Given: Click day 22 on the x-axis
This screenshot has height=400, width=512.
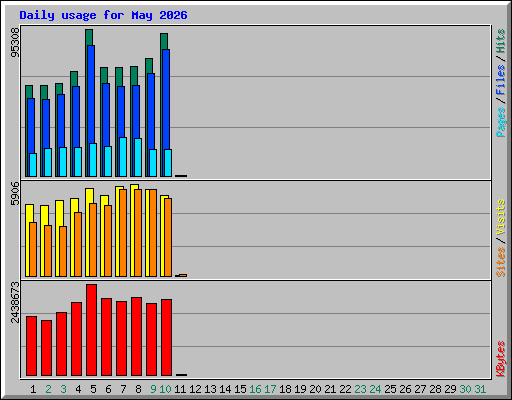Looking at the screenshot, I should click(x=345, y=389).
